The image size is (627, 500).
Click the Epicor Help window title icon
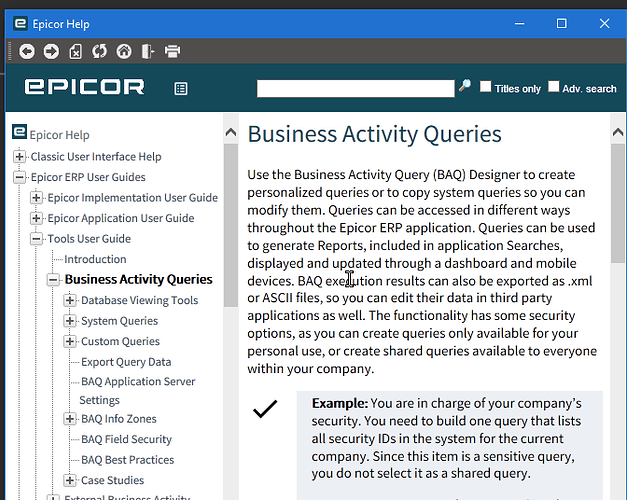click(20, 24)
